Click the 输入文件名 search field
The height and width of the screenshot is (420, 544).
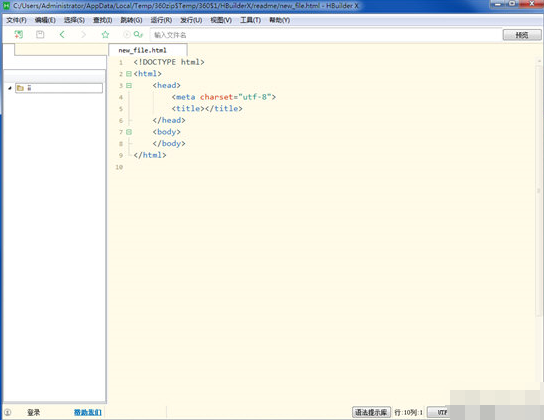tap(325, 35)
